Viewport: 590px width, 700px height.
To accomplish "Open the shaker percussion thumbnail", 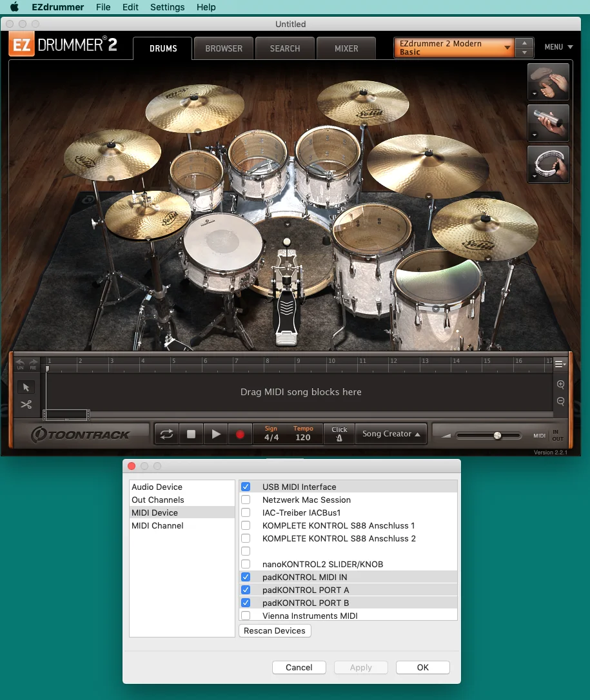I will 549,122.
